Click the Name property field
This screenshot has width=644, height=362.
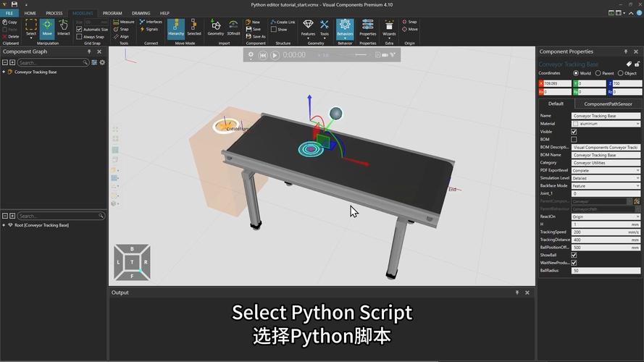coord(606,116)
